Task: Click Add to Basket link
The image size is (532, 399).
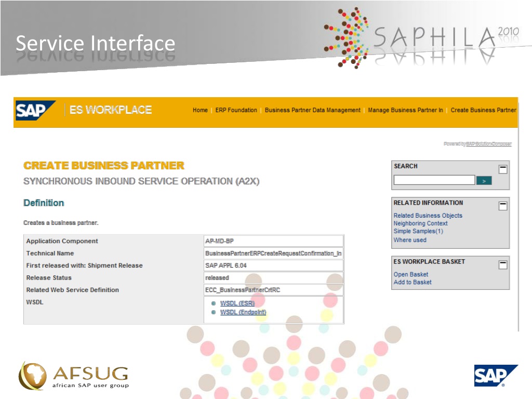Action: point(413,282)
